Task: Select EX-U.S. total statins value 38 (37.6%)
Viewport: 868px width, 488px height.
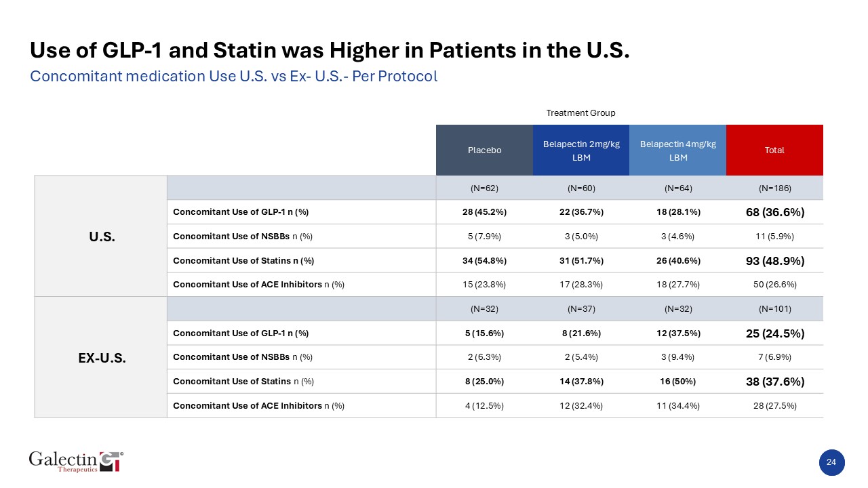Action: click(x=774, y=382)
